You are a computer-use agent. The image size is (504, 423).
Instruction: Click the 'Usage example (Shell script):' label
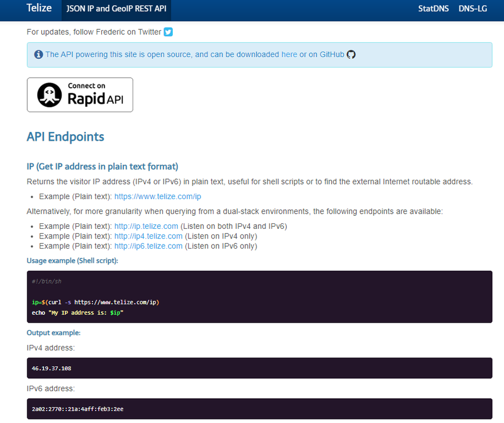click(72, 261)
